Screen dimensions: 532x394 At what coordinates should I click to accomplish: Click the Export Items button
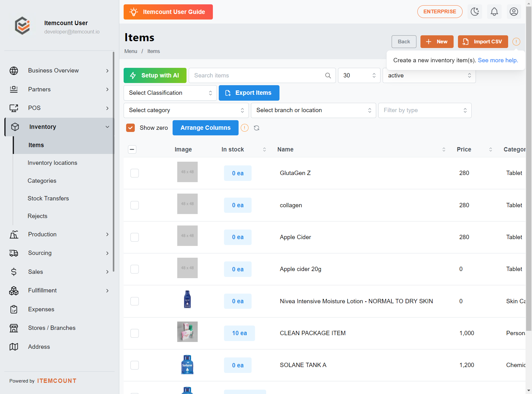pyautogui.click(x=249, y=93)
